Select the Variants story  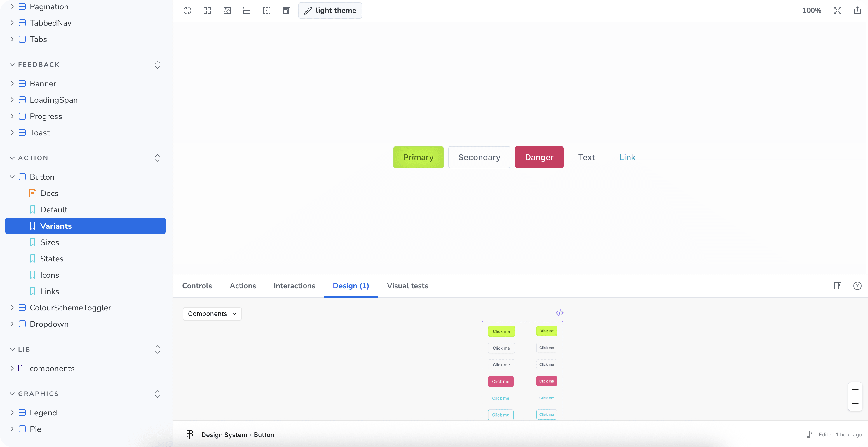pos(86,226)
